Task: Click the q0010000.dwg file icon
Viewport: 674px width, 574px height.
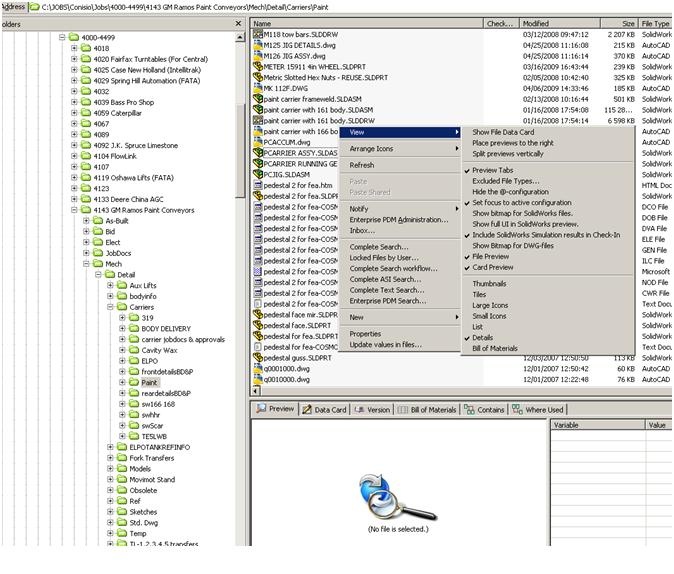Action: tap(257, 379)
